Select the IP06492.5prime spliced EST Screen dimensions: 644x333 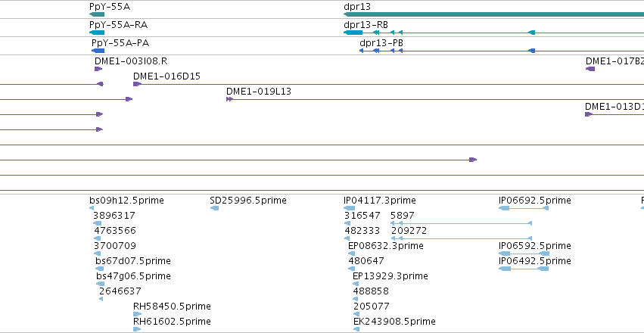pos(524,269)
